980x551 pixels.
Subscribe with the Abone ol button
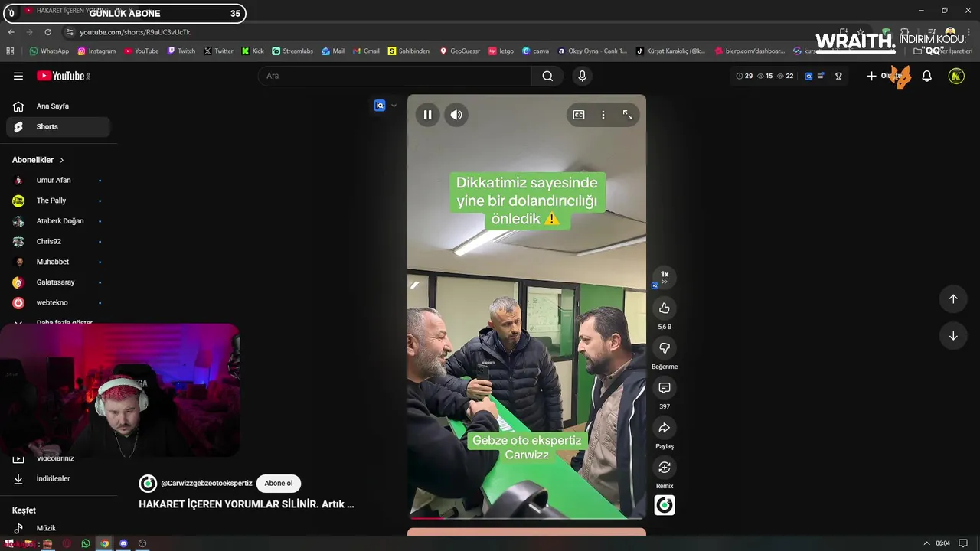point(279,484)
